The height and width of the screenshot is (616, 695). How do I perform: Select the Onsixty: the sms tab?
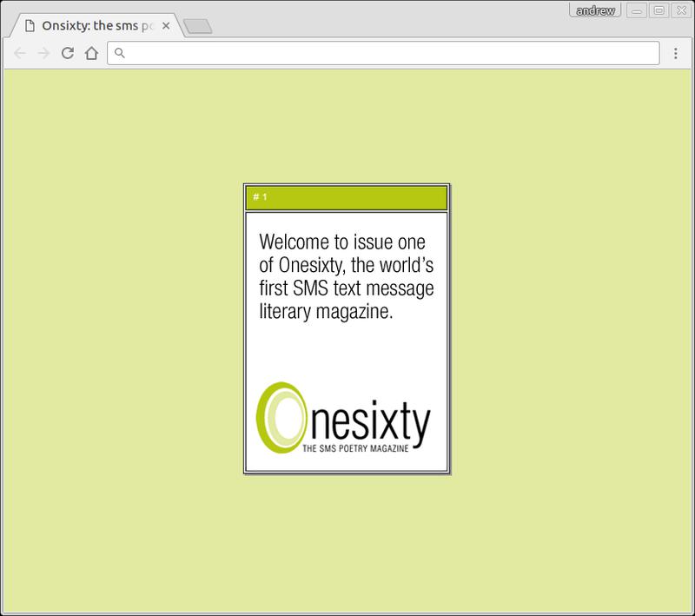point(96,26)
